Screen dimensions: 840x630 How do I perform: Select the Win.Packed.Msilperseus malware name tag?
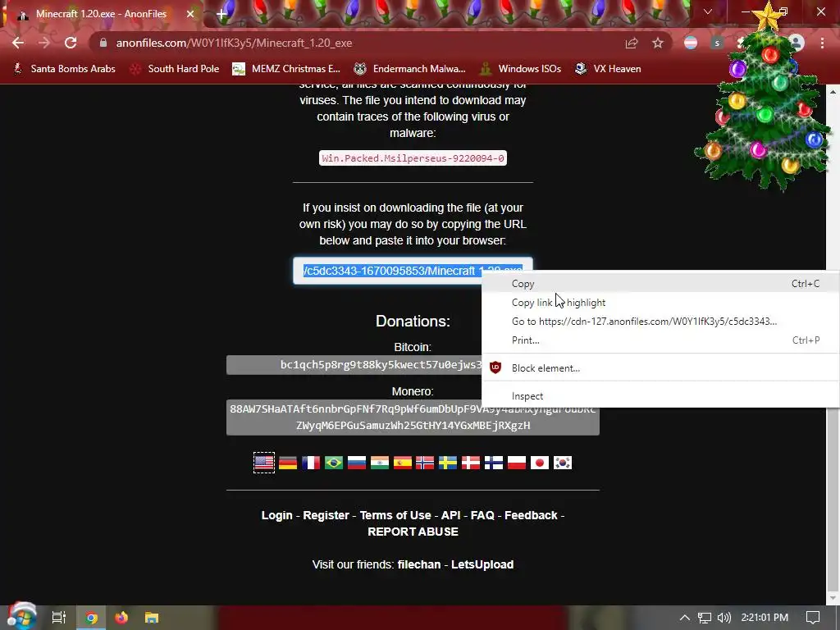(413, 158)
